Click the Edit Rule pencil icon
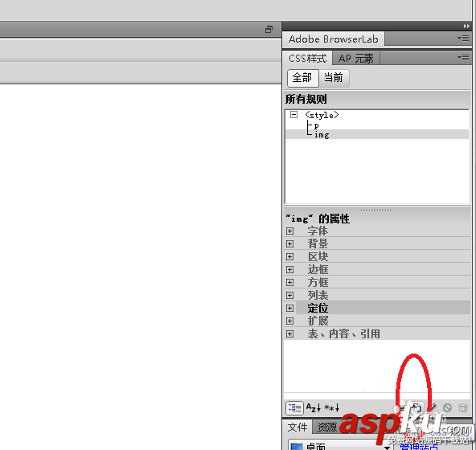476x450 pixels. pyautogui.click(x=433, y=407)
